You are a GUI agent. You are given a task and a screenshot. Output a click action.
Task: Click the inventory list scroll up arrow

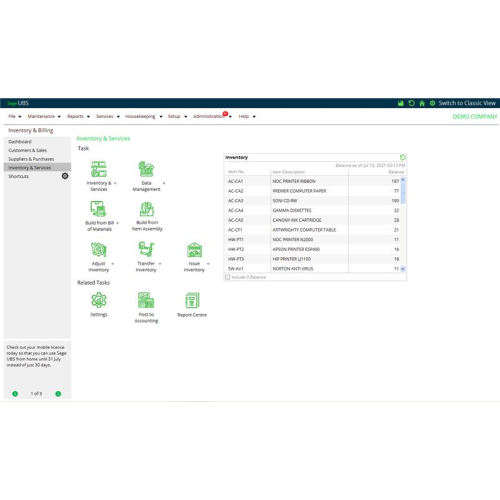[x=403, y=180]
